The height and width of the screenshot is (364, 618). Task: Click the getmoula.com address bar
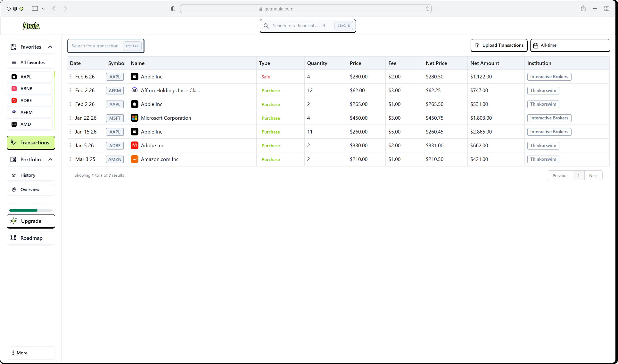coord(306,9)
